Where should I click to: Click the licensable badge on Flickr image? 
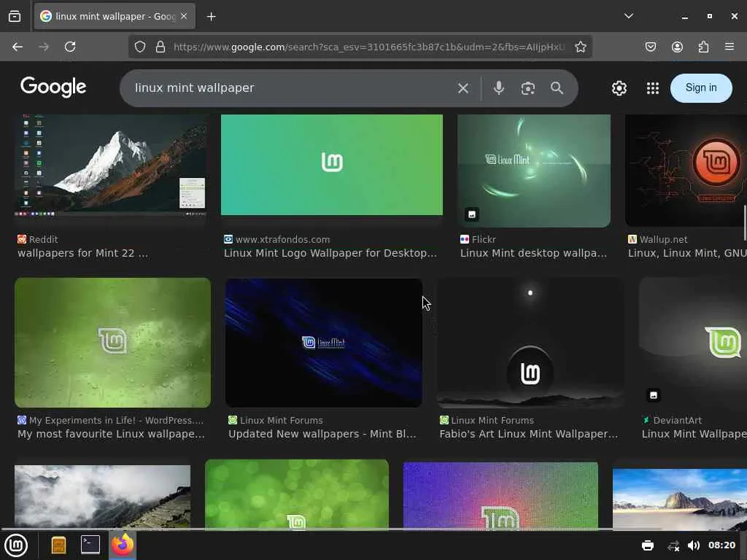pyautogui.click(x=472, y=214)
